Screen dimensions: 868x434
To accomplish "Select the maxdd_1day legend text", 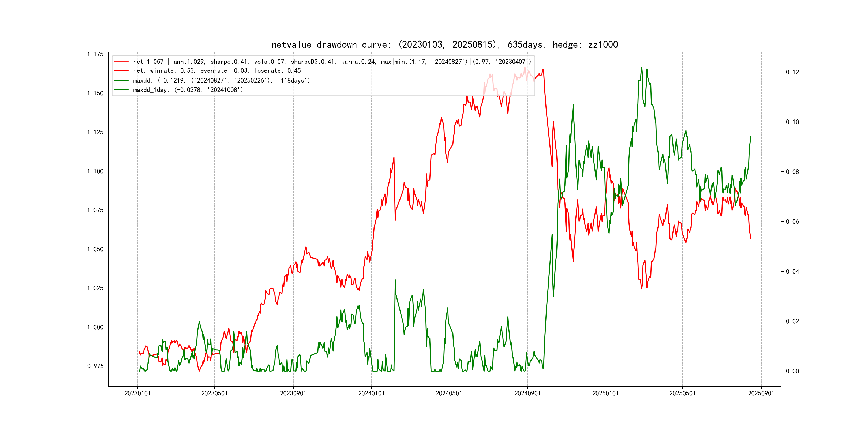I will pos(188,90).
